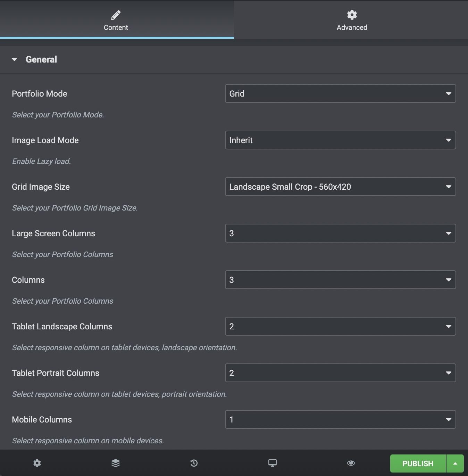The height and width of the screenshot is (476, 468).
Task: Open the Grid Image Size dropdown
Action: click(340, 187)
